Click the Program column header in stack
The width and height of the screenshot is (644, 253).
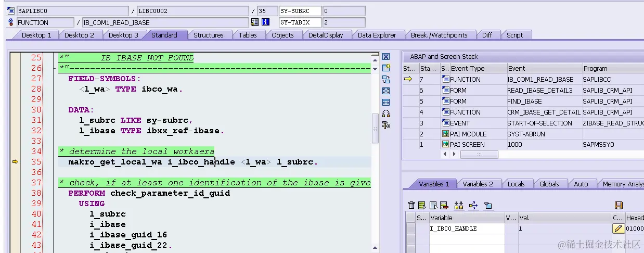(612, 68)
